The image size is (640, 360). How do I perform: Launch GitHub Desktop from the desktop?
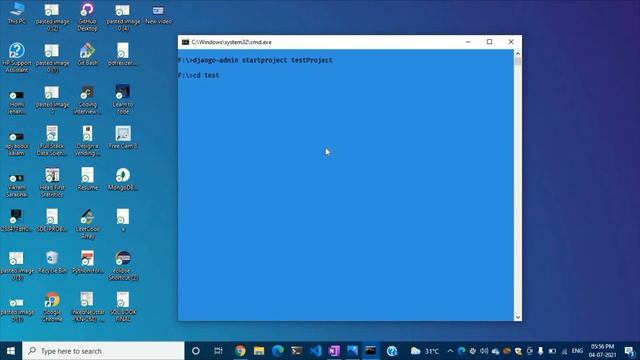click(x=87, y=17)
